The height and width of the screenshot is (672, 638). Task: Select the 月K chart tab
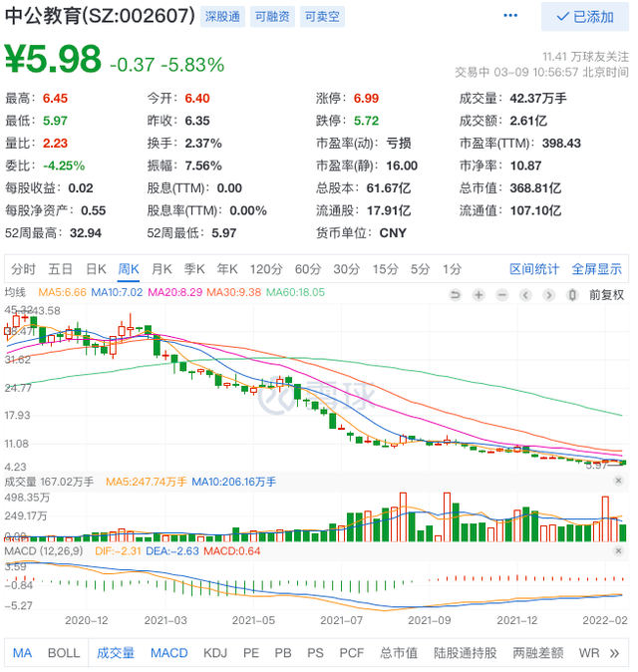point(161,269)
